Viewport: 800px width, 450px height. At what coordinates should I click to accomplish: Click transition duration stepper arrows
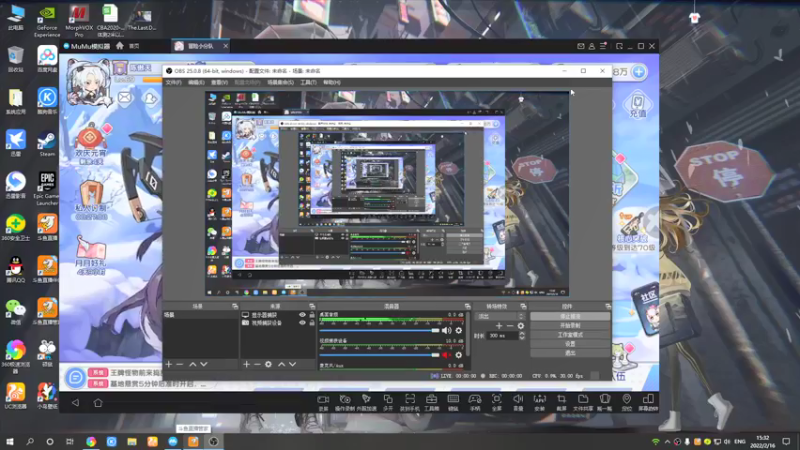[x=521, y=336]
